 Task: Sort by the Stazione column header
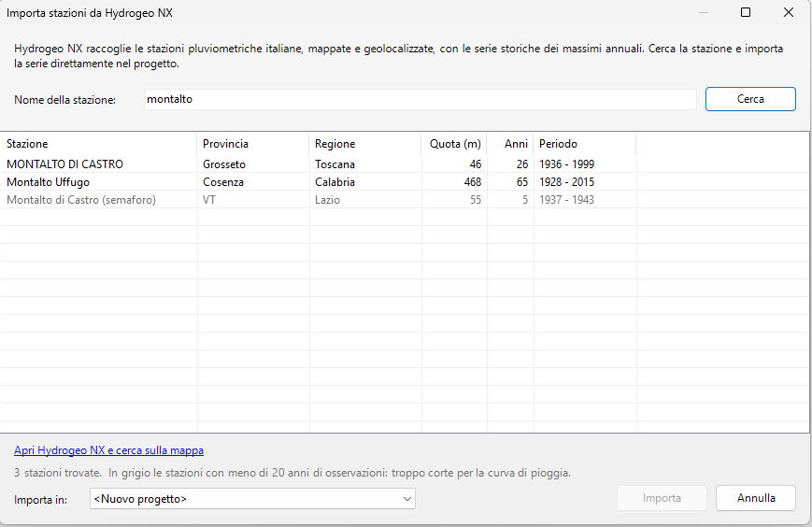tap(98, 144)
